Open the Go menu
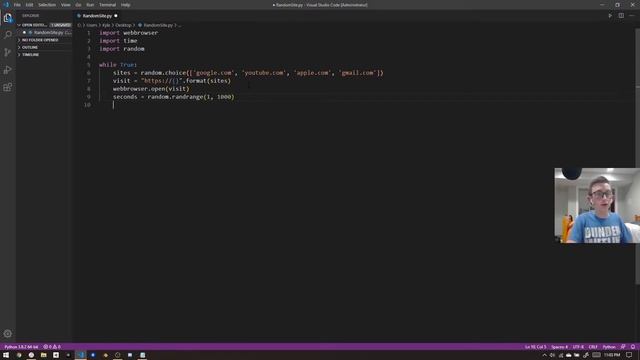 [78, 5]
